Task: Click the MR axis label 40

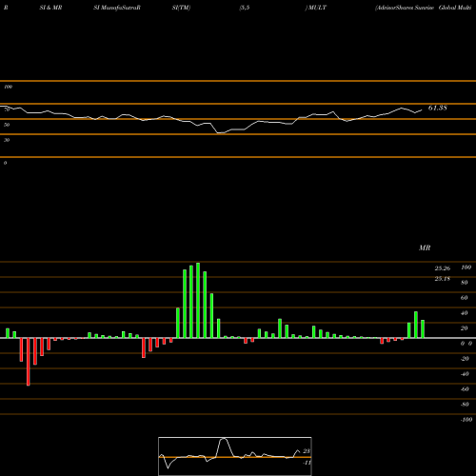Action: point(465,313)
